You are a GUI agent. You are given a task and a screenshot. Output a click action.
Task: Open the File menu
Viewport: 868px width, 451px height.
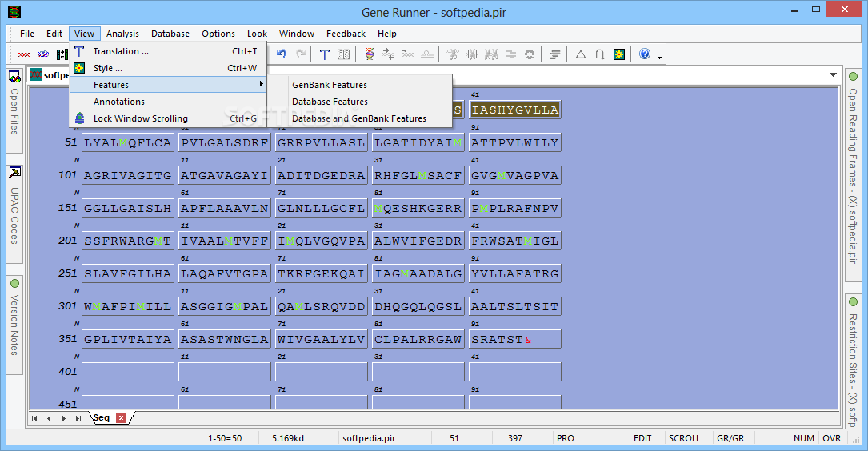click(x=27, y=34)
